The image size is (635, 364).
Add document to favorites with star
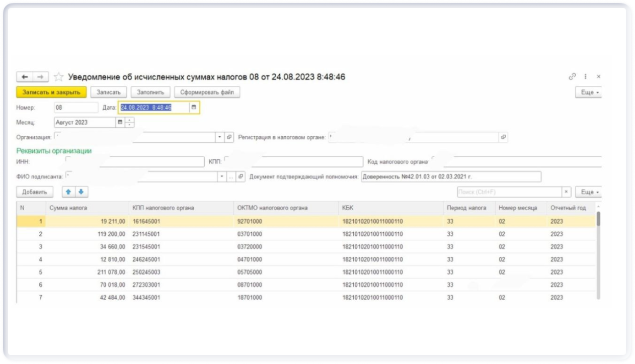59,77
